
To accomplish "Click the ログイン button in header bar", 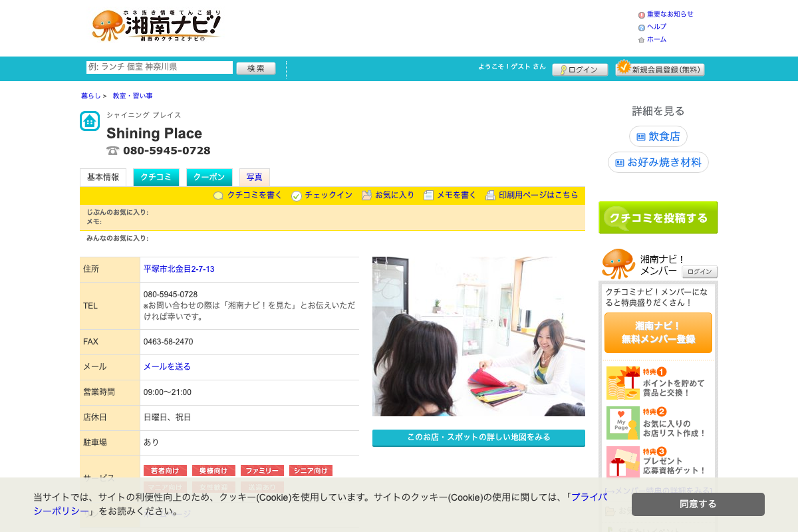I will [x=580, y=70].
